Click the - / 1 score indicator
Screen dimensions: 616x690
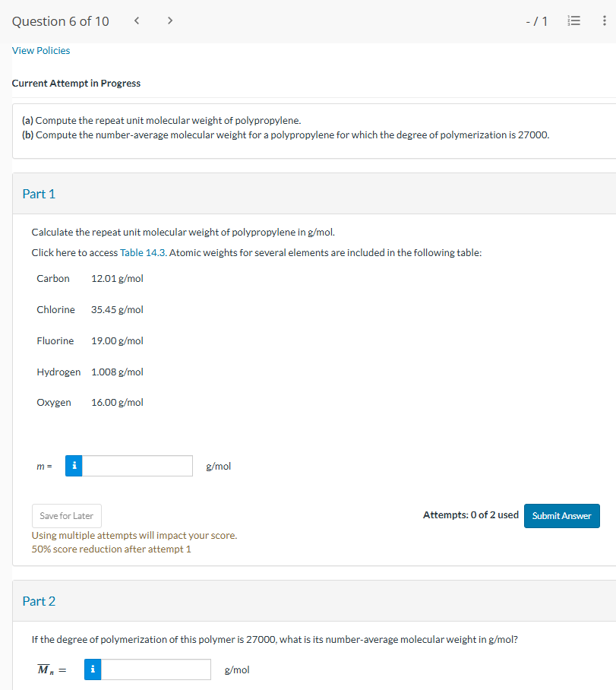point(537,21)
